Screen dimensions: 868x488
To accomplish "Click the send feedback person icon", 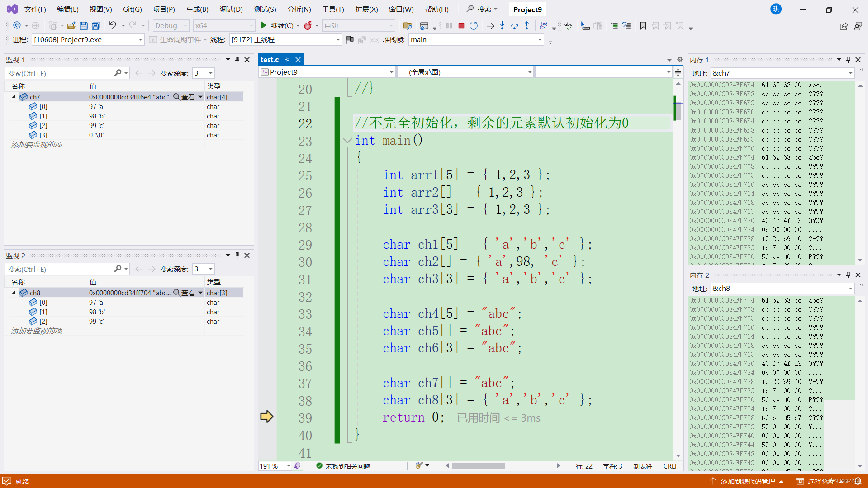I will (x=858, y=26).
